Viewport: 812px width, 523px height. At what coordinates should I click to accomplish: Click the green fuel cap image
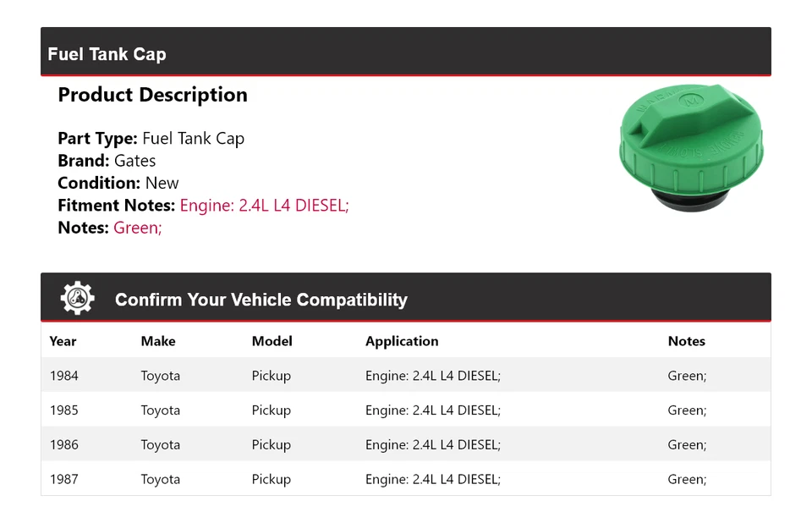pos(690,146)
